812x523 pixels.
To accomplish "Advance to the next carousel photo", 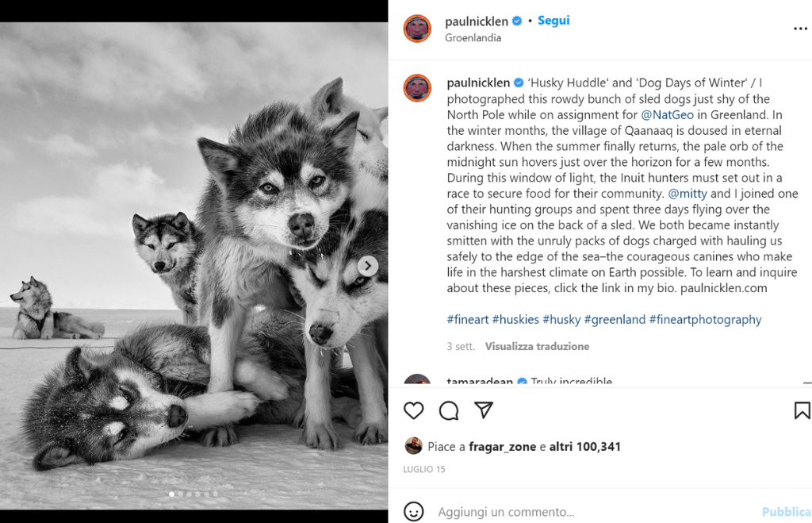I will pos(368,266).
